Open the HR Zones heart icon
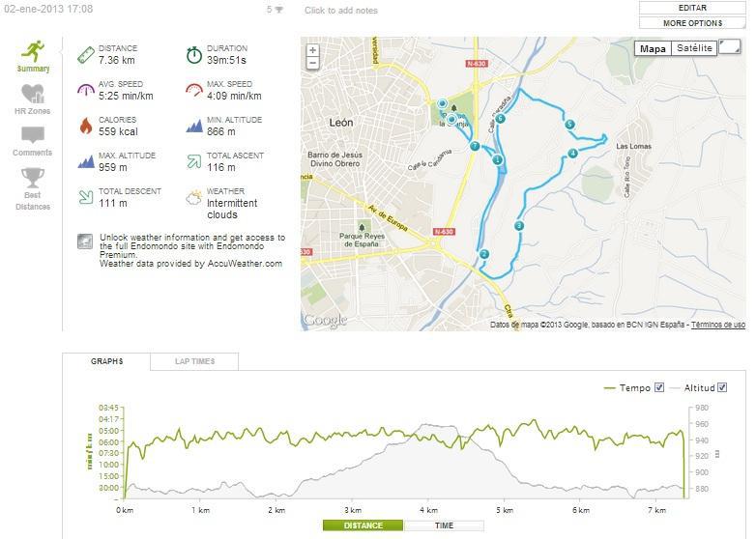This screenshot has width=756, height=539. pyautogui.click(x=33, y=94)
